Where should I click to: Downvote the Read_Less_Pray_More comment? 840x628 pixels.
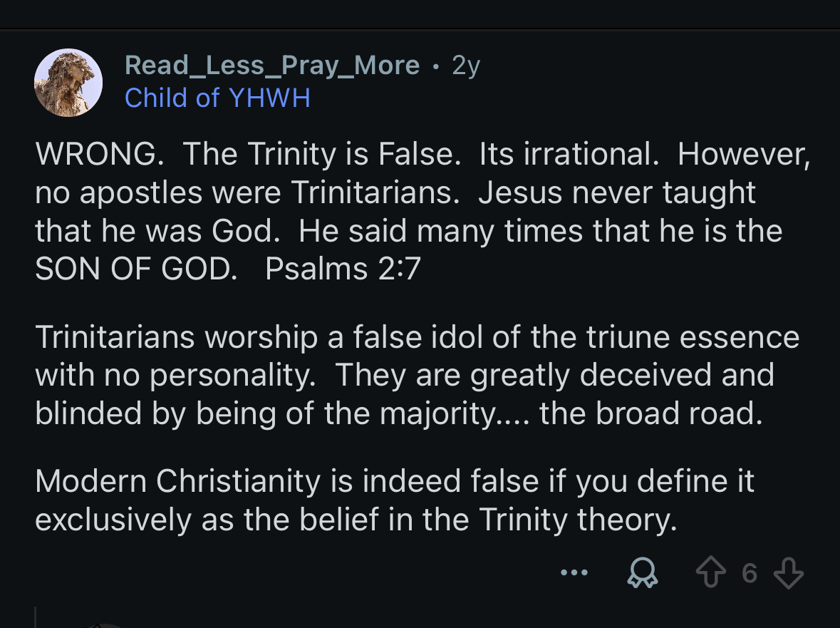pos(788,573)
